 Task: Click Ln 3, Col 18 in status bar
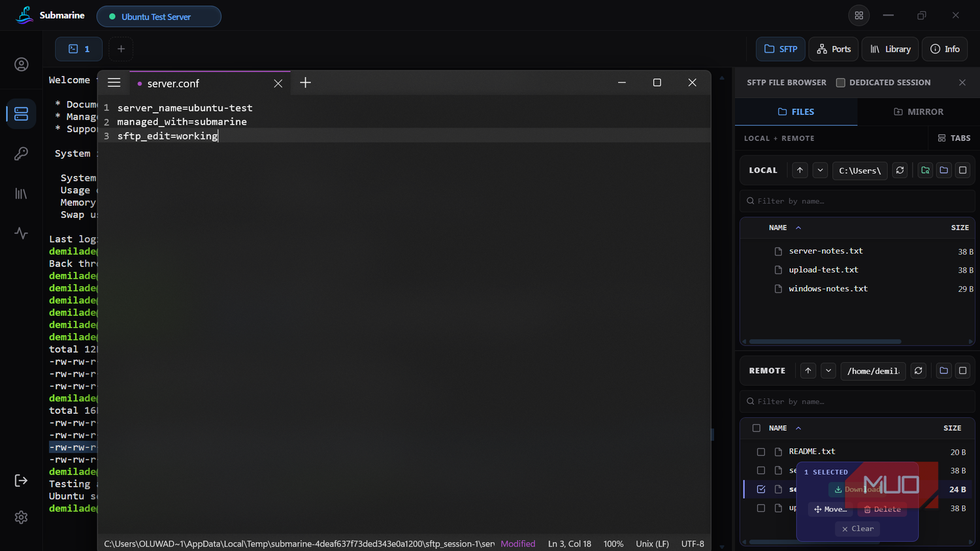coord(570,544)
